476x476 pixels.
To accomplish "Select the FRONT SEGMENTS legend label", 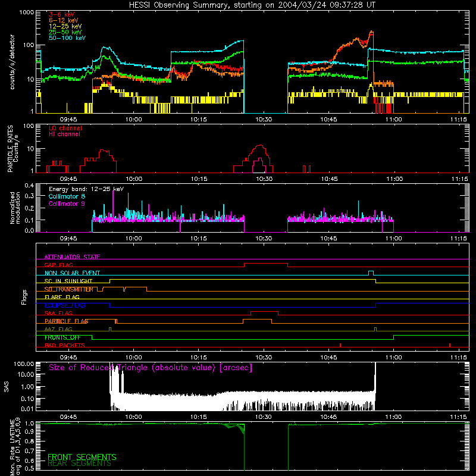I will coord(82,457).
